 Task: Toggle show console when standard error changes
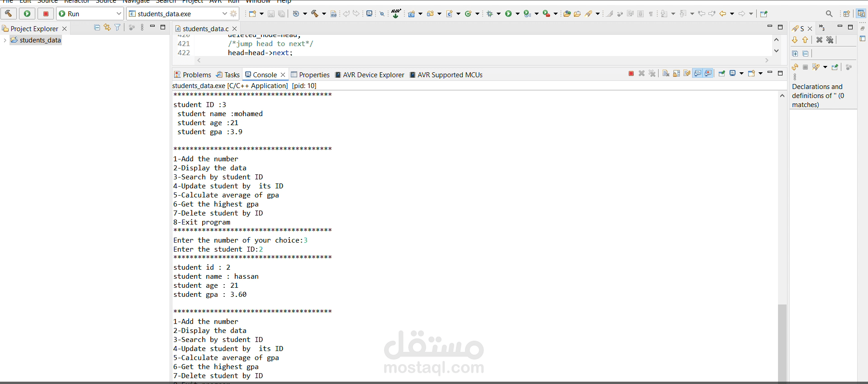coord(708,73)
